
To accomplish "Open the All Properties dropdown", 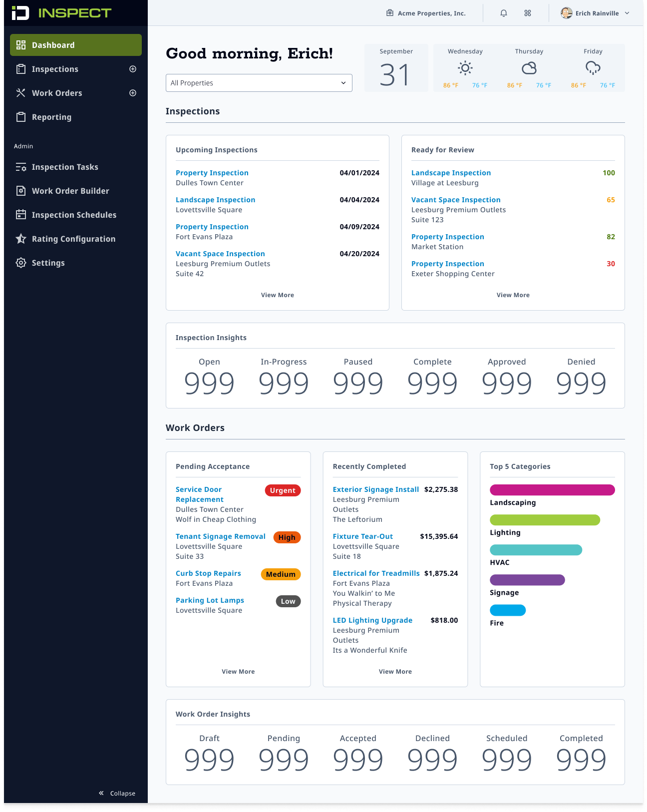I will [259, 83].
